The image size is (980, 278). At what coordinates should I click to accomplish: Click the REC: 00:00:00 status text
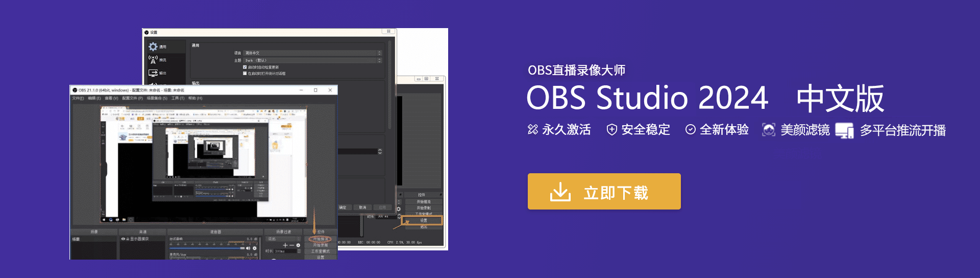[369, 242]
